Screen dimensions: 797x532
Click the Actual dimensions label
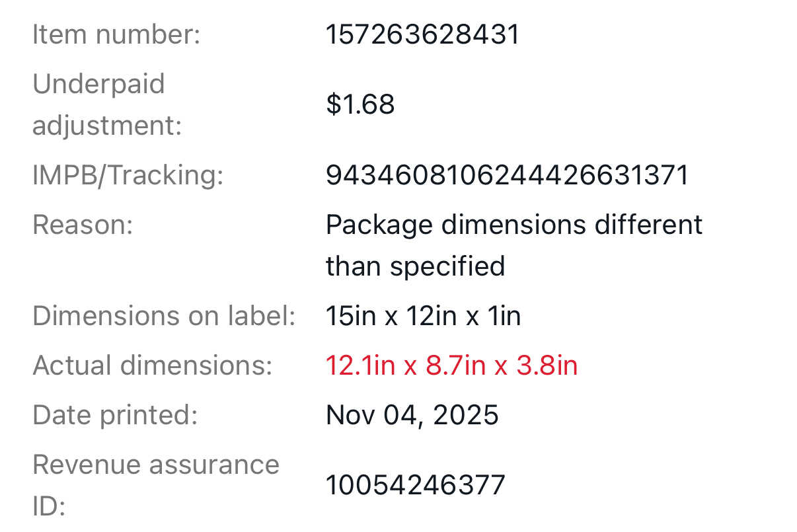[x=152, y=365]
